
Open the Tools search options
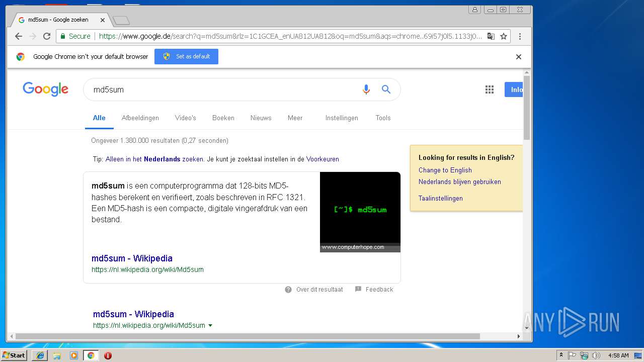point(383,118)
